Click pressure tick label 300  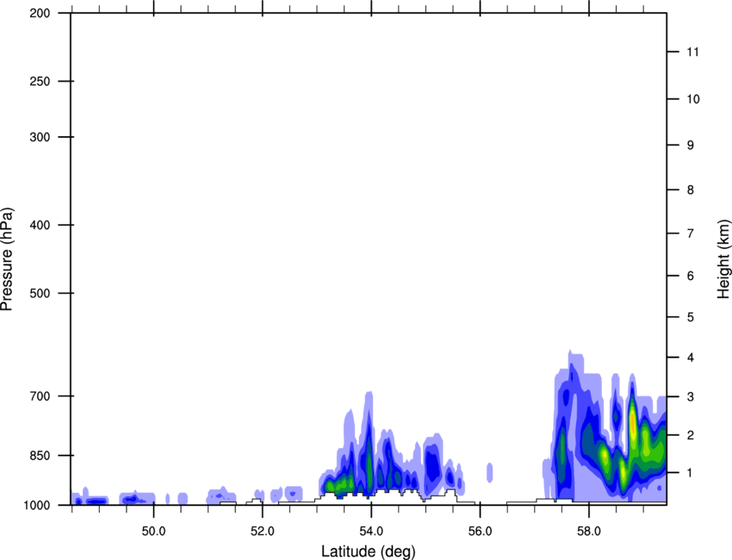coord(40,137)
